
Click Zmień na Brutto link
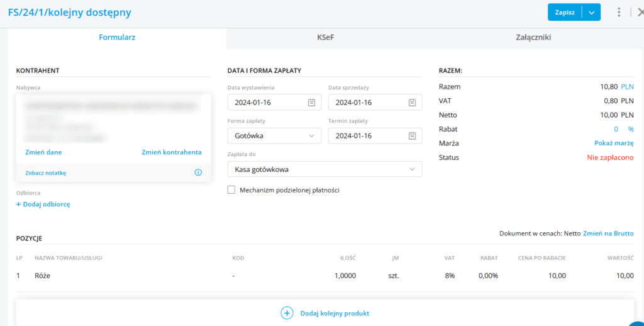point(608,233)
